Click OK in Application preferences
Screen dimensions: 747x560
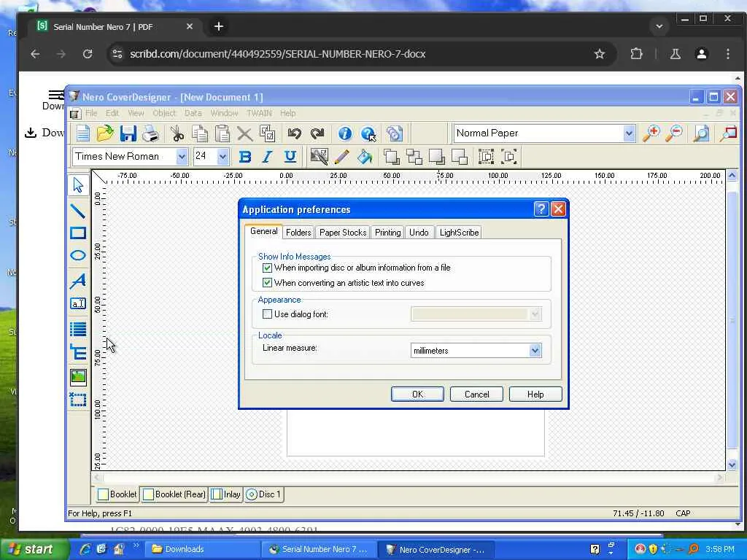[417, 394]
